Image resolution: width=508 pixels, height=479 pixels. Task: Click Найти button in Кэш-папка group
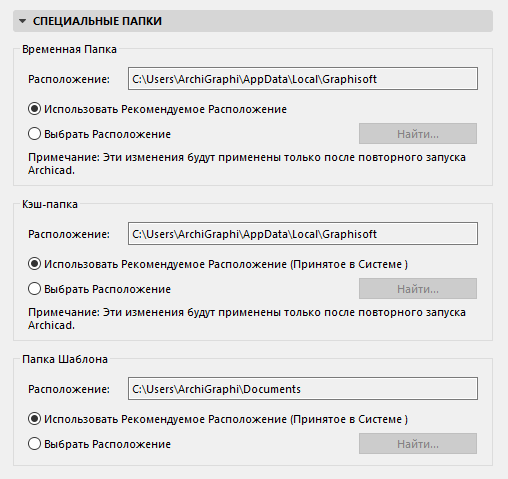[418, 289]
